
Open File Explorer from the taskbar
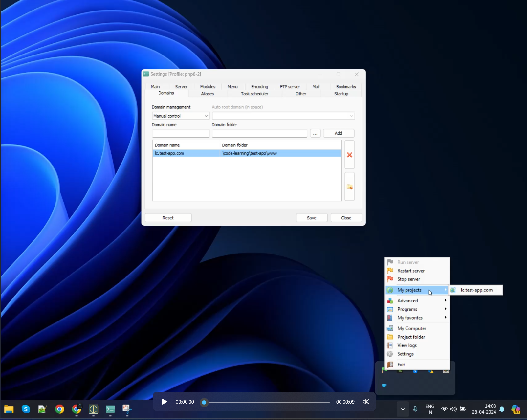(9, 409)
